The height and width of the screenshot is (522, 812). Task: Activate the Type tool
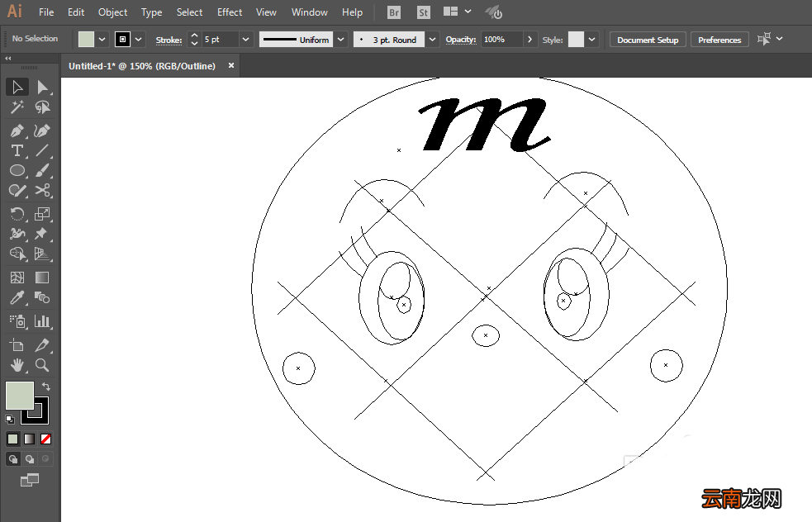17,150
